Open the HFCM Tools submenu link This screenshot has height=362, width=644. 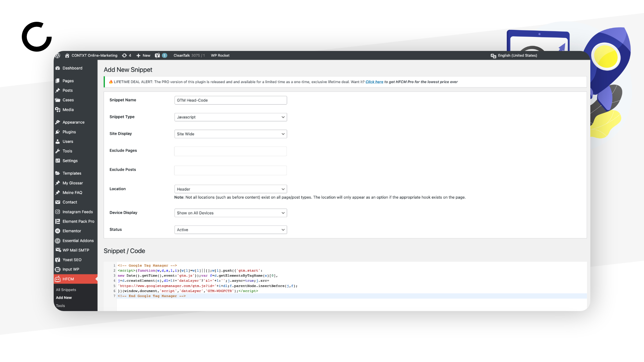point(60,306)
